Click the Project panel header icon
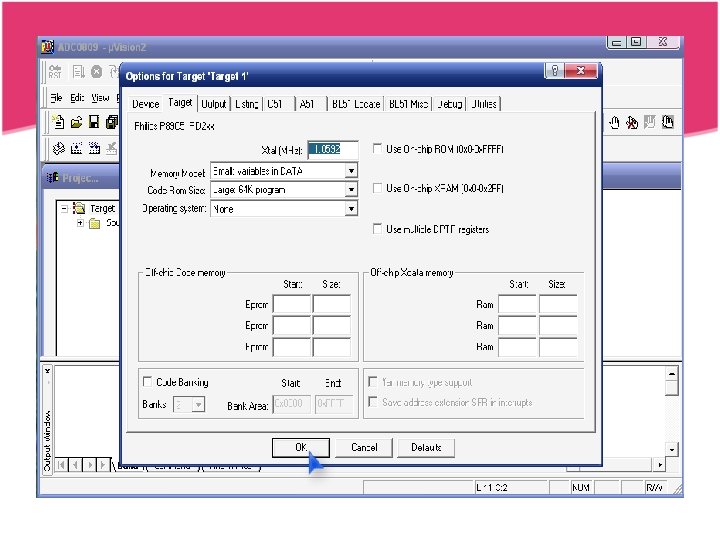 pos(53,177)
